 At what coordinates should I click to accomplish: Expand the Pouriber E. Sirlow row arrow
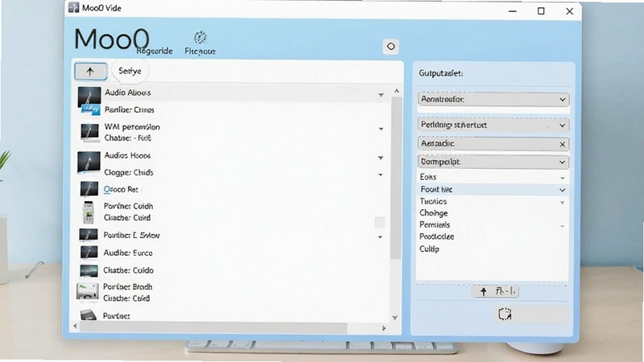380,237
